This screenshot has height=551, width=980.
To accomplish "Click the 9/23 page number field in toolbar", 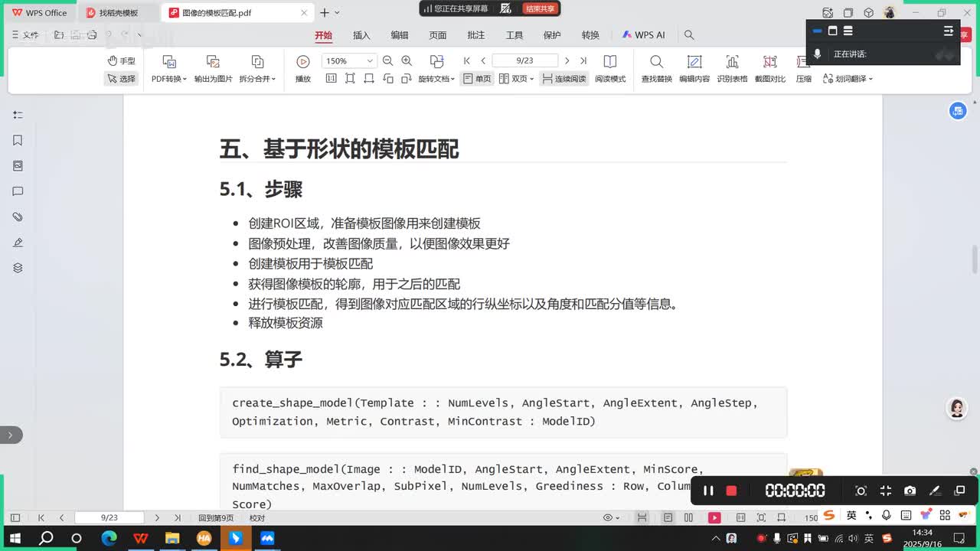I will (525, 60).
